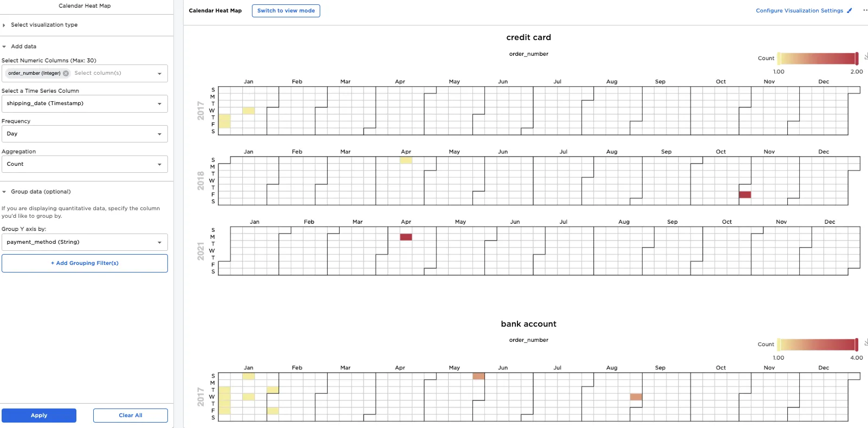
Task: Expand the Select visualization type section
Action: pyautogui.click(x=5, y=24)
